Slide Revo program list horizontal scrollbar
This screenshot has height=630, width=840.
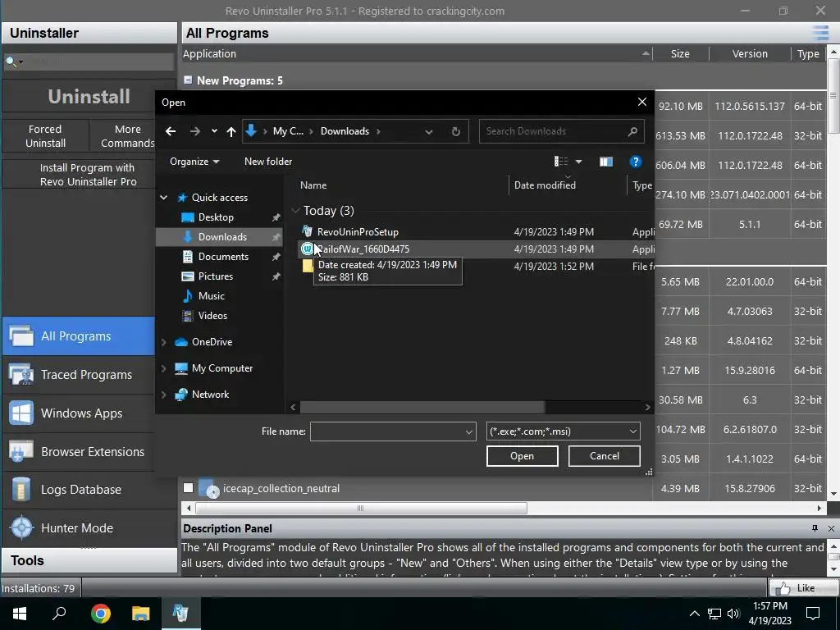click(361, 508)
